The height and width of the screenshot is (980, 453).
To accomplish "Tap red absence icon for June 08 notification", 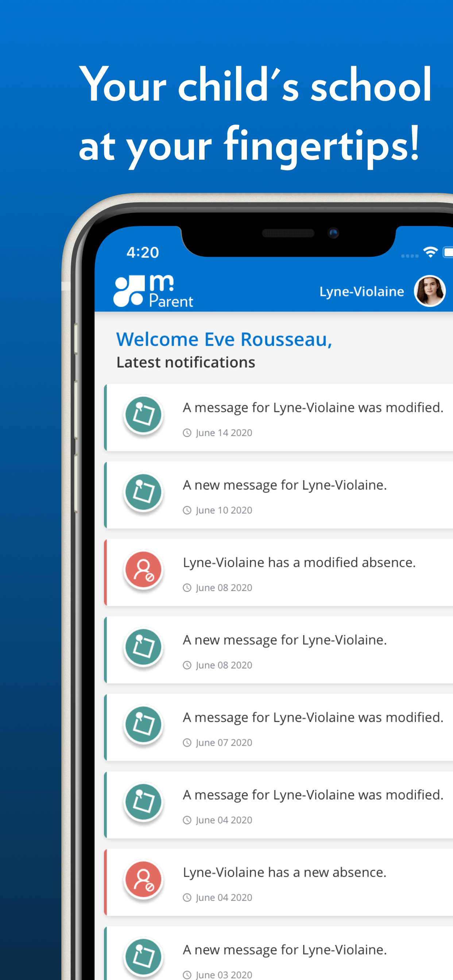I will point(143,570).
